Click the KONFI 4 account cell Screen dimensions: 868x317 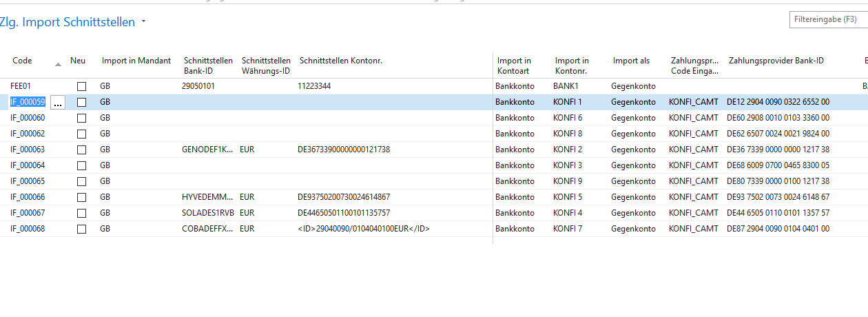click(x=568, y=213)
